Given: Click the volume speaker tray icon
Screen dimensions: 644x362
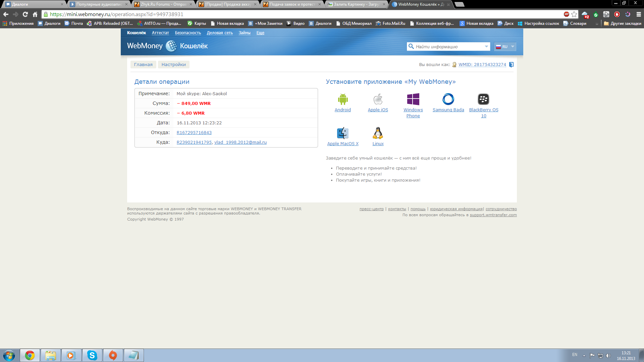Looking at the screenshot, I should coord(608,356).
